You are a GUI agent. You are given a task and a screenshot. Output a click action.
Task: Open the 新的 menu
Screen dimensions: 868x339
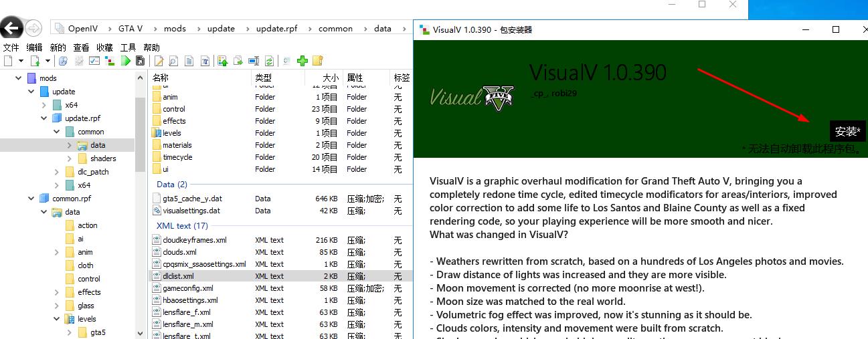click(x=58, y=47)
